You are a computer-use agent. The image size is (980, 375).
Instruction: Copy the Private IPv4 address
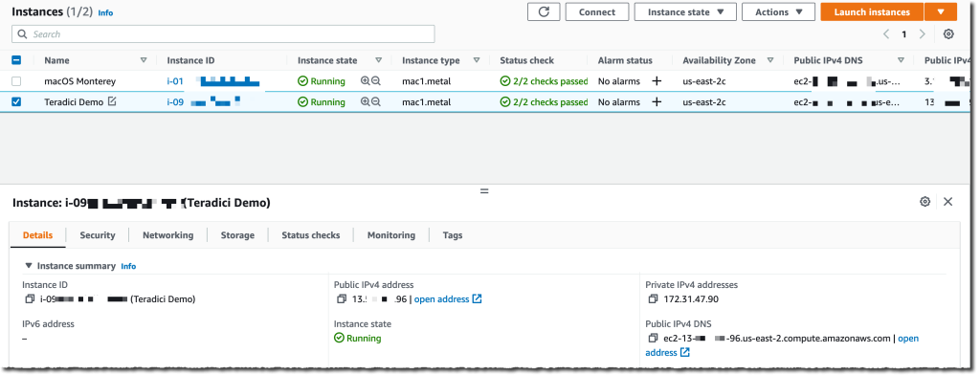653,299
